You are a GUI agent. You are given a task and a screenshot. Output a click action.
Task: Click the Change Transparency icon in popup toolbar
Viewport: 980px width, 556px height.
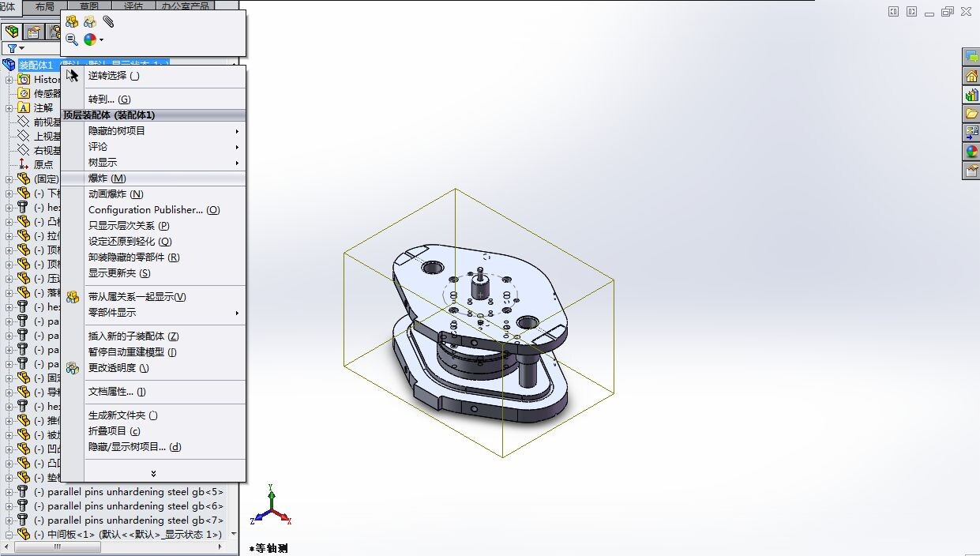coord(90,22)
